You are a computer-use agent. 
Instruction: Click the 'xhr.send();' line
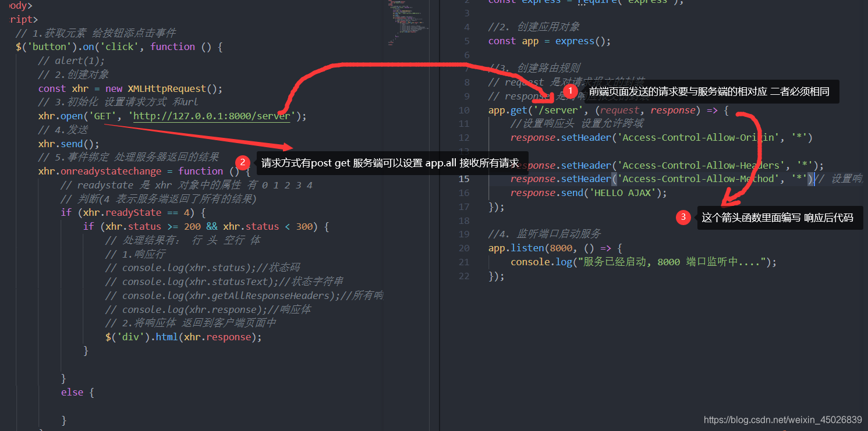(69, 144)
